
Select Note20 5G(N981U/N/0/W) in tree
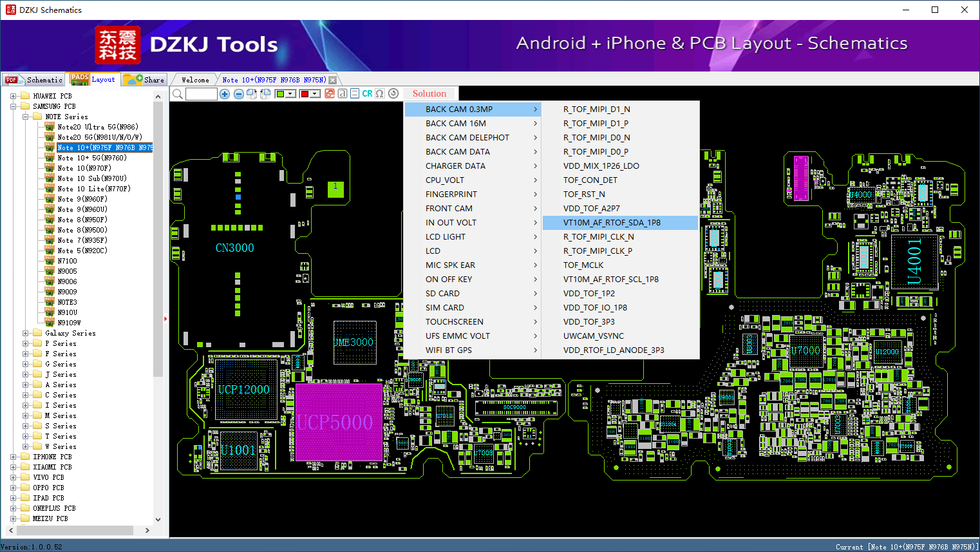tap(100, 137)
